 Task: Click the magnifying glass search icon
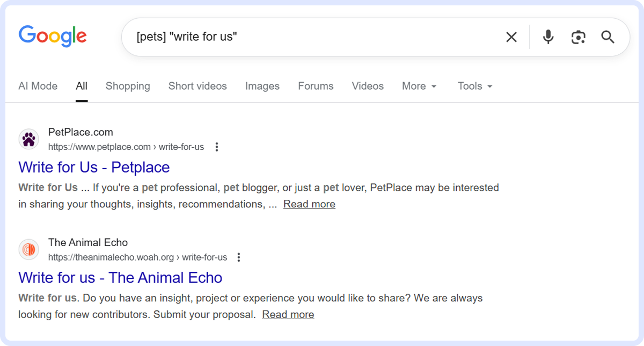pyautogui.click(x=608, y=37)
